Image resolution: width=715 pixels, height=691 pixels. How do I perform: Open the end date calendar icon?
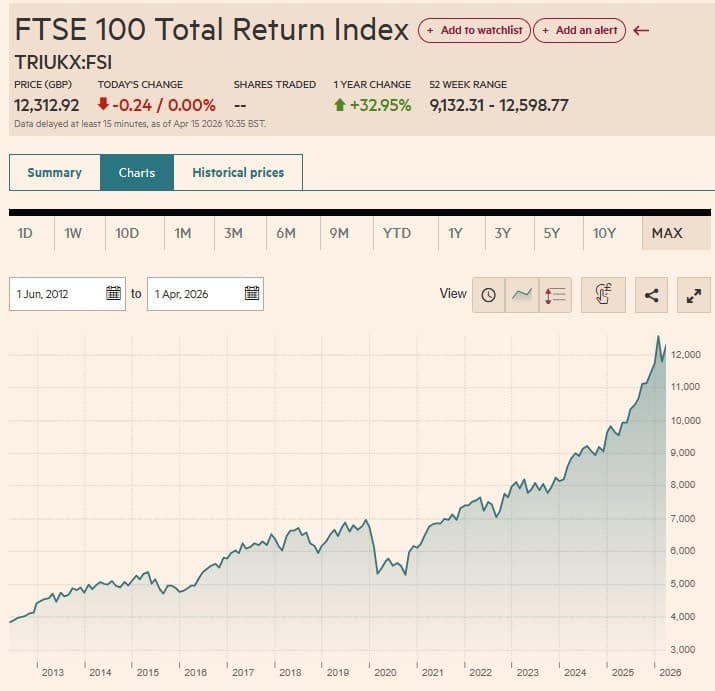point(252,293)
